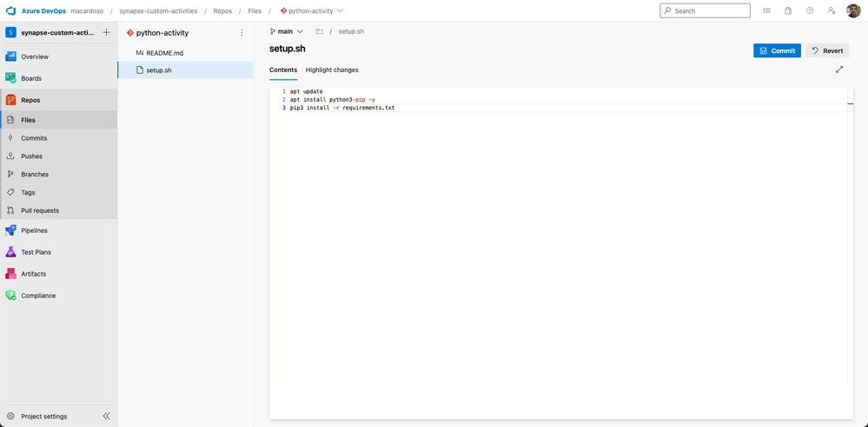868x427 pixels.
Task: Focus the Search input field
Action: tap(706, 10)
